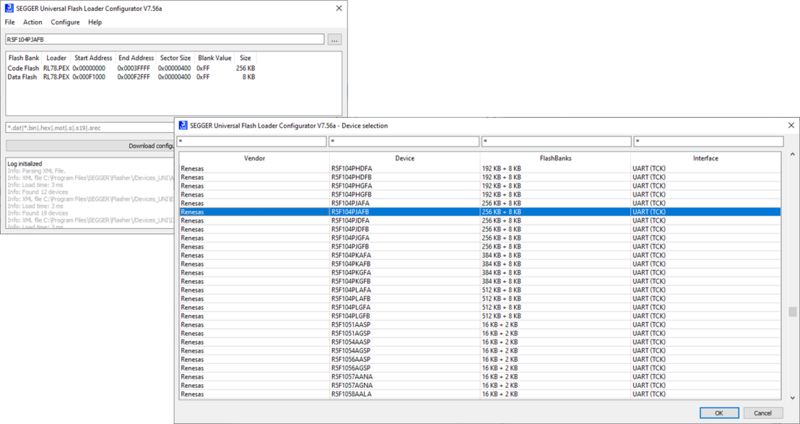Select device row R5F104PLAFB
This screenshot has height=424, width=800.
[480, 298]
